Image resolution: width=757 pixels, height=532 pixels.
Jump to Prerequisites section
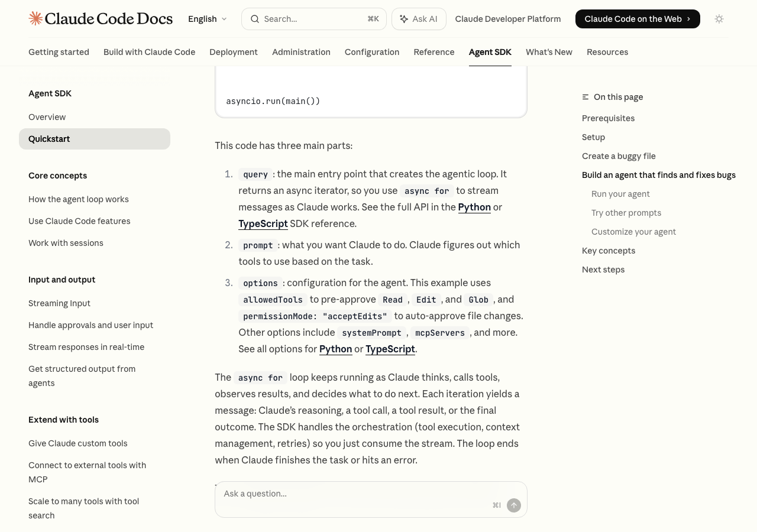click(608, 118)
